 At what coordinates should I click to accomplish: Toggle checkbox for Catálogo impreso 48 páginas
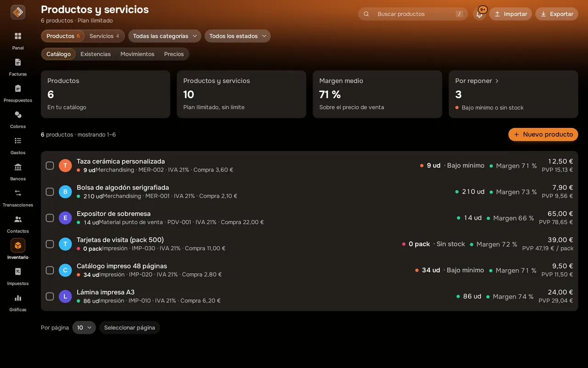(x=50, y=270)
